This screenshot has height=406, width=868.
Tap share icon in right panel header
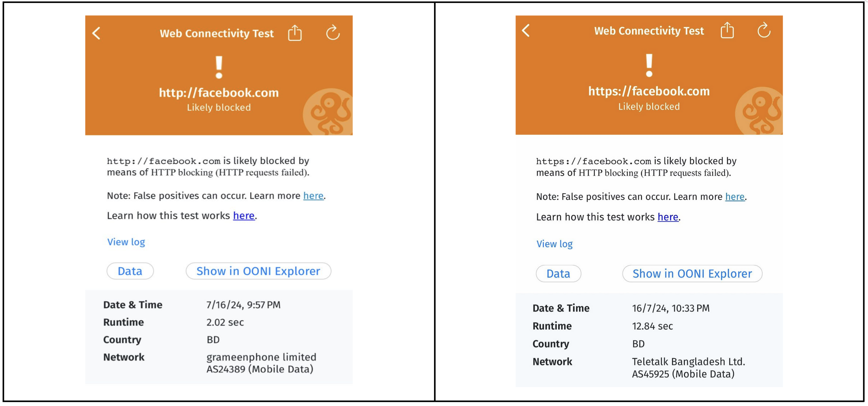point(727,31)
